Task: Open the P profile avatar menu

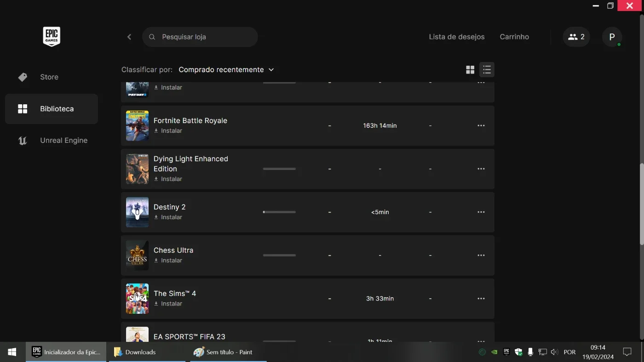Action: 612,37
